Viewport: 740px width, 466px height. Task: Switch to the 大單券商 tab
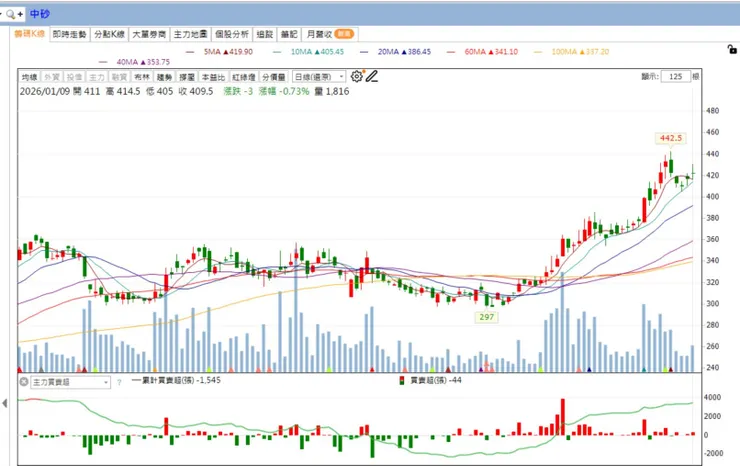click(x=149, y=34)
